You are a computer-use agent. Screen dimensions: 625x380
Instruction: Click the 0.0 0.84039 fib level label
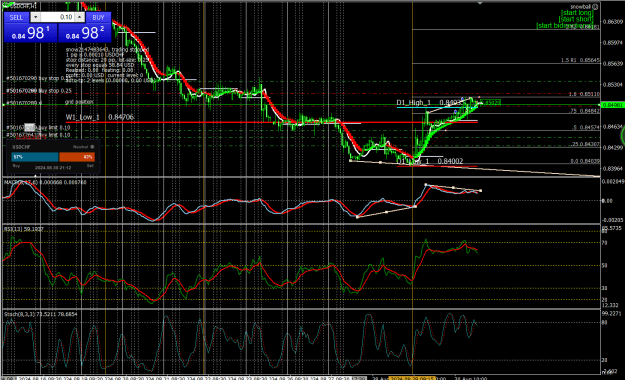[585, 161]
